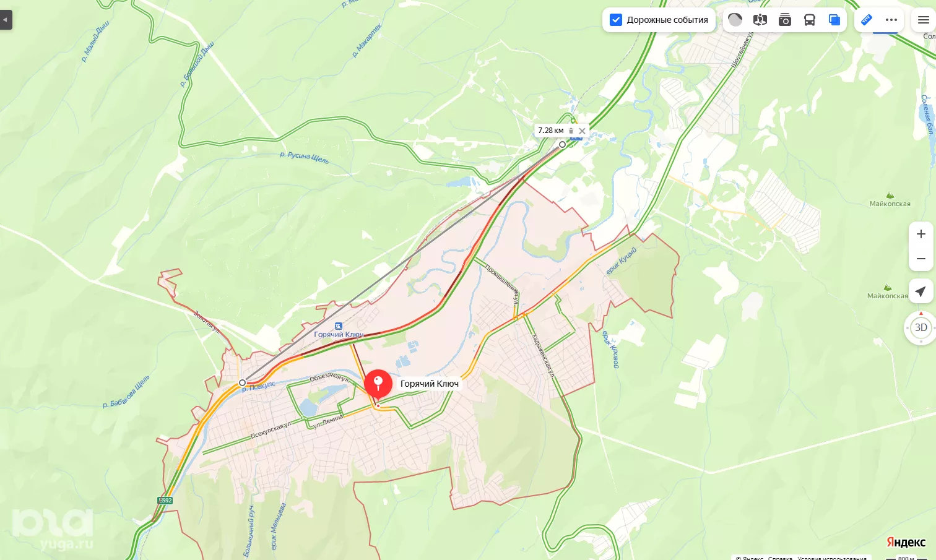Viewport: 936px width, 560px height.
Task: Expand the collapsed left side panel
Action: (6, 20)
